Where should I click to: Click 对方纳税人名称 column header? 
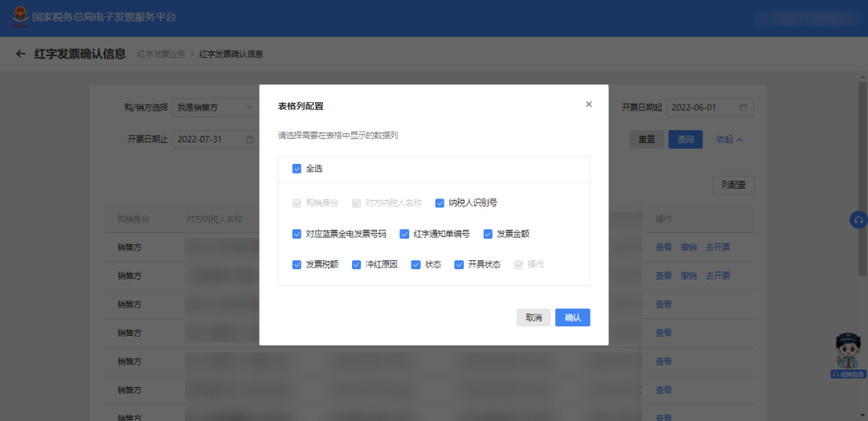tap(215, 219)
